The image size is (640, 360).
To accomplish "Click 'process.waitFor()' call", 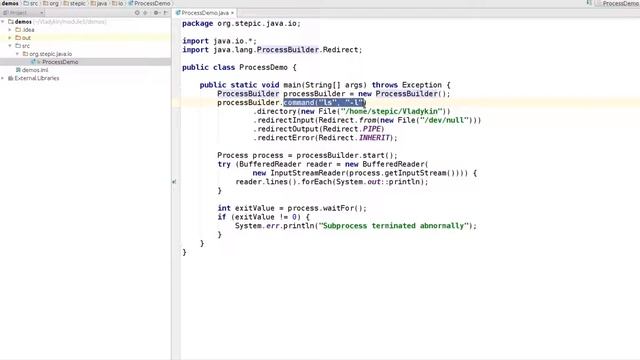I will (325, 208).
